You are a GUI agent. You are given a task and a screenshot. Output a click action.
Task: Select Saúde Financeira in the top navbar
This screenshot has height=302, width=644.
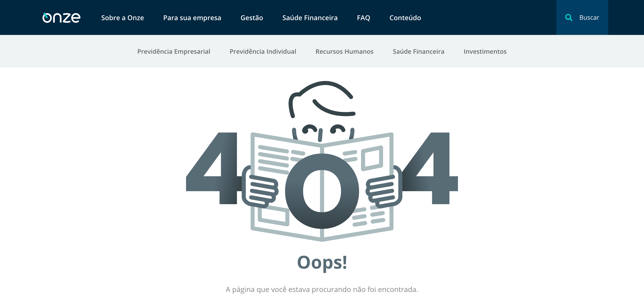coord(310,18)
